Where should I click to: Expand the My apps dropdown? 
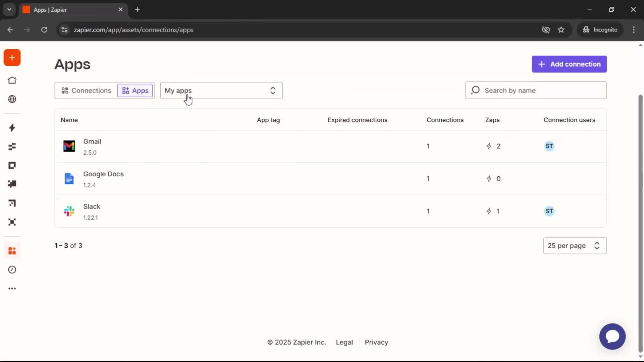[x=221, y=90]
